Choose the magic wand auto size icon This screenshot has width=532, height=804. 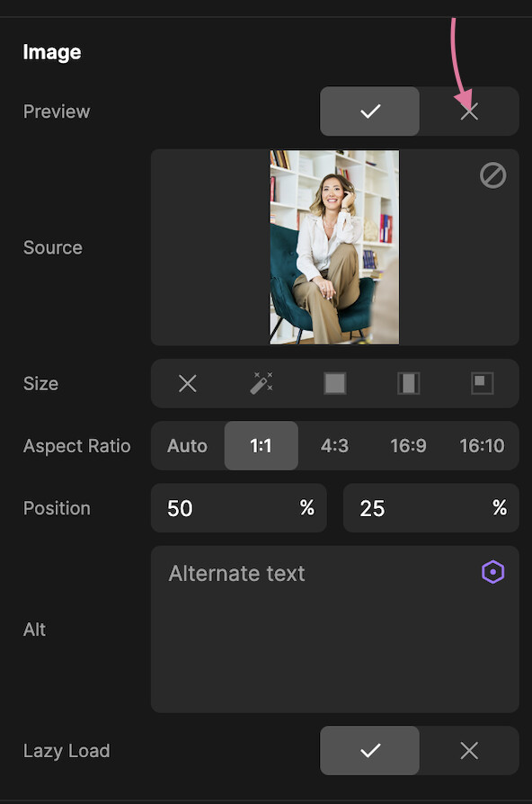262,383
